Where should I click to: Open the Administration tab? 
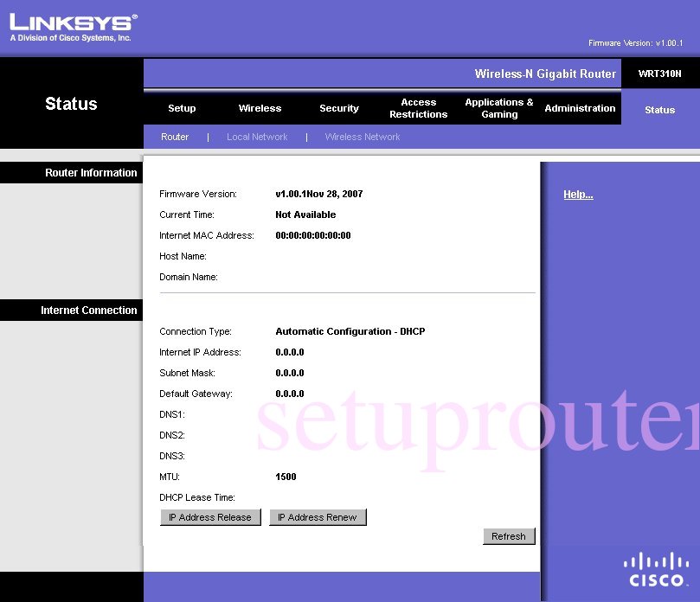point(580,108)
